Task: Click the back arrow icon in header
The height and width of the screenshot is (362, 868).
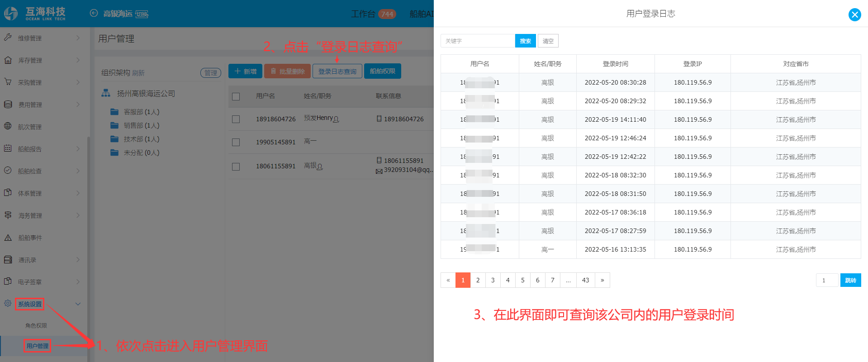Action: pyautogui.click(x=94, y=13)
